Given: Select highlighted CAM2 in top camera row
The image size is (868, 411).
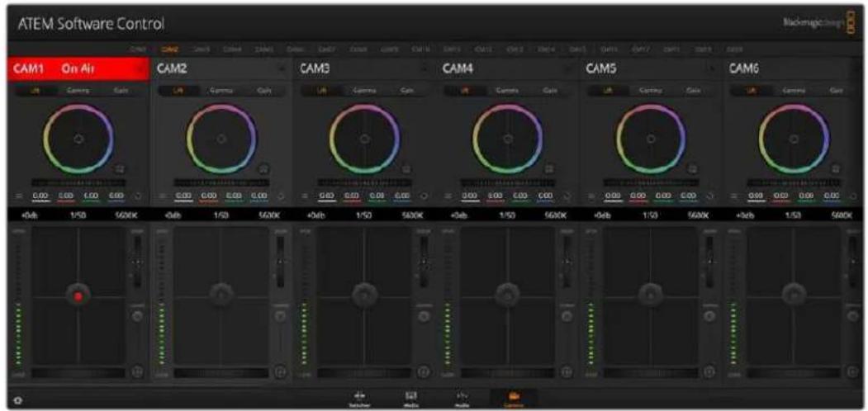Looking at the screenshot, I should pyautogui.click(x=169, y=50).
